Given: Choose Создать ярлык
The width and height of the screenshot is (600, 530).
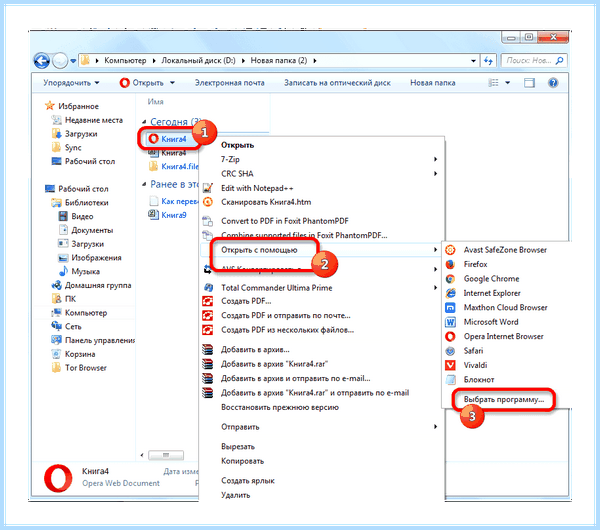Looking at the screenshot, I should coord(248,481).
